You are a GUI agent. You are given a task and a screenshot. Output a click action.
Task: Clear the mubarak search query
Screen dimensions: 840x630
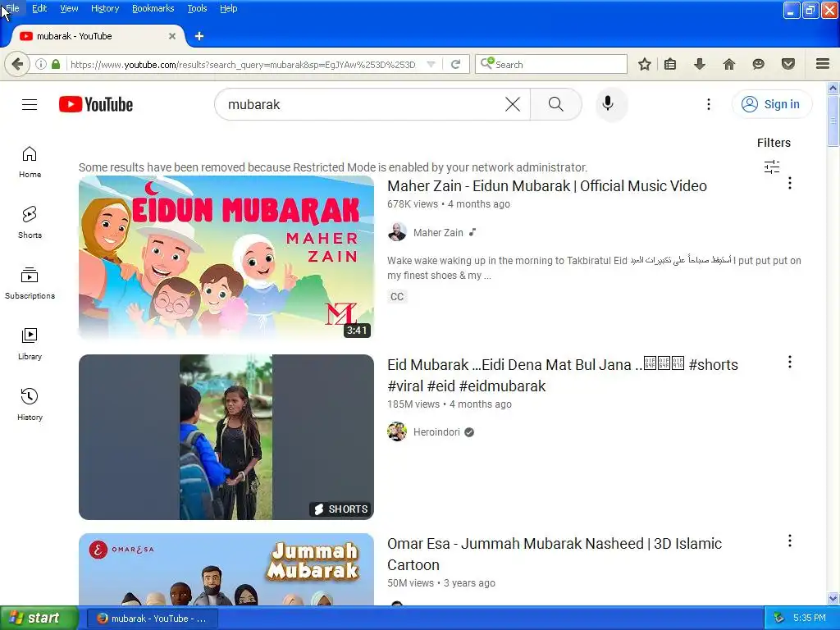pos(513,104)
